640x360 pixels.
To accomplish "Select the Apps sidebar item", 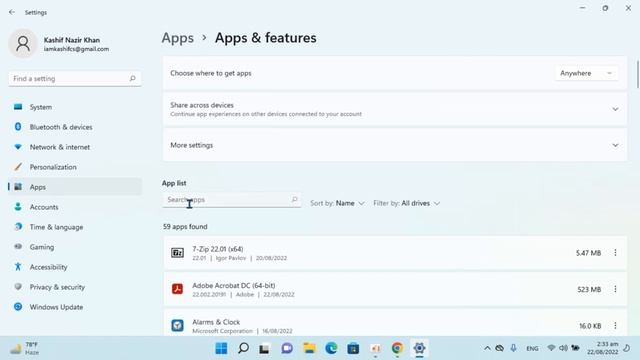I will click(x=75, y=187).
